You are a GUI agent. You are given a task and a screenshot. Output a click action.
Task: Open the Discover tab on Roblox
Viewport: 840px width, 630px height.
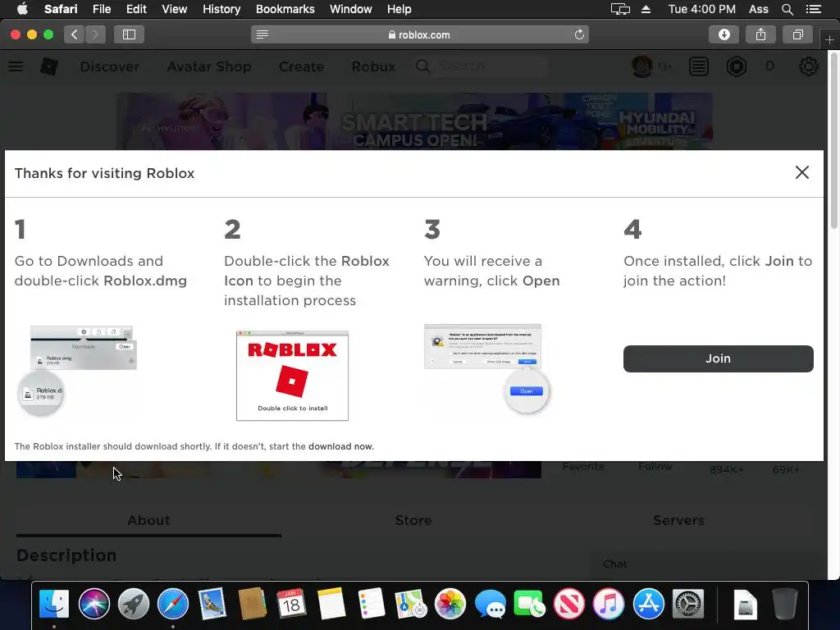point(110,66)
